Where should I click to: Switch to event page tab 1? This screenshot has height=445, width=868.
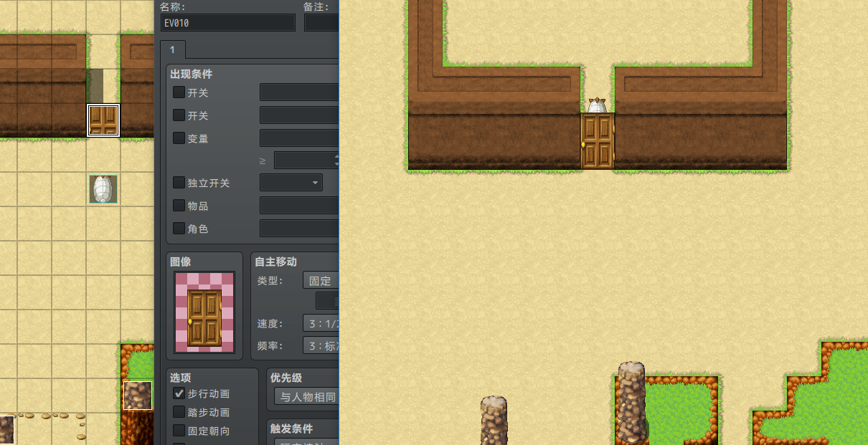tap(173, 49)
